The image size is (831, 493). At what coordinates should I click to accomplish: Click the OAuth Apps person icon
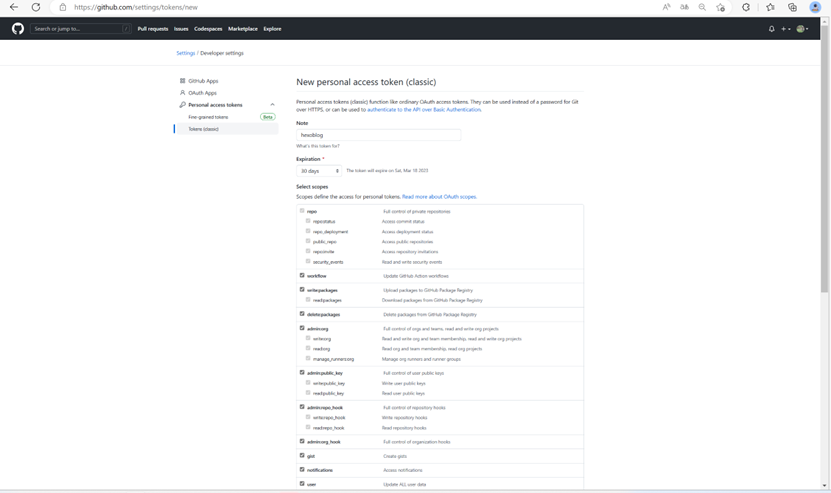pos(182,93)
